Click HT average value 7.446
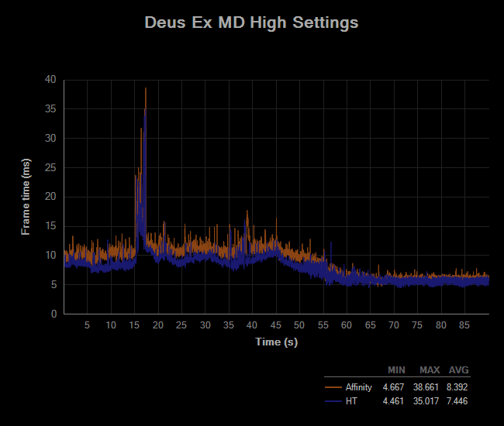504x426 pixels. point(457,401)
